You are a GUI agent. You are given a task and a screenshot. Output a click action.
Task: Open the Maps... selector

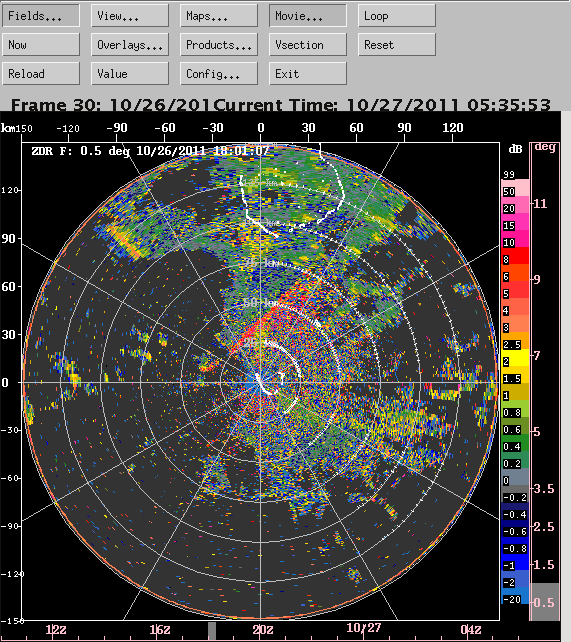(219, 16)
